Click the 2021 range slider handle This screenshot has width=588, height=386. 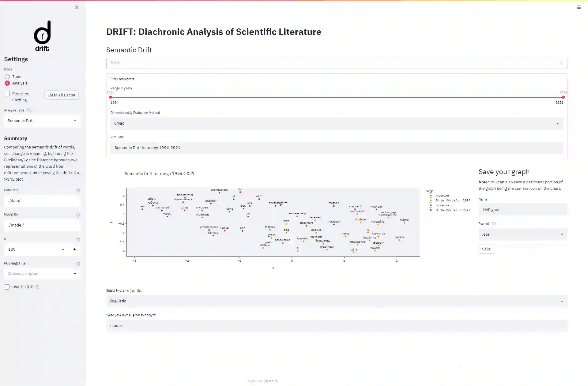[x=563, y=97]
